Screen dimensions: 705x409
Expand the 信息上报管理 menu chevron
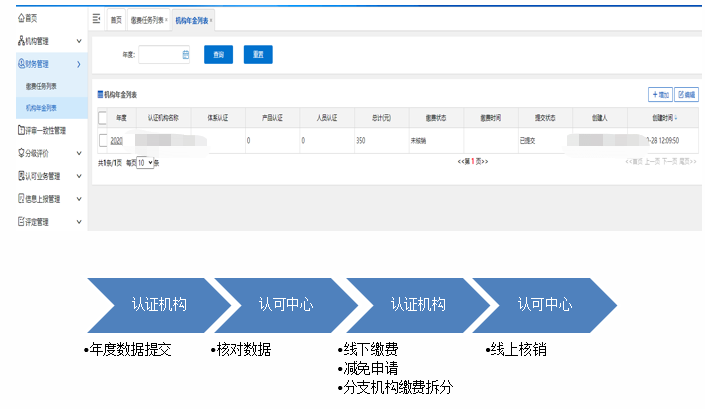pyautogui.click(x=79, y=199)
